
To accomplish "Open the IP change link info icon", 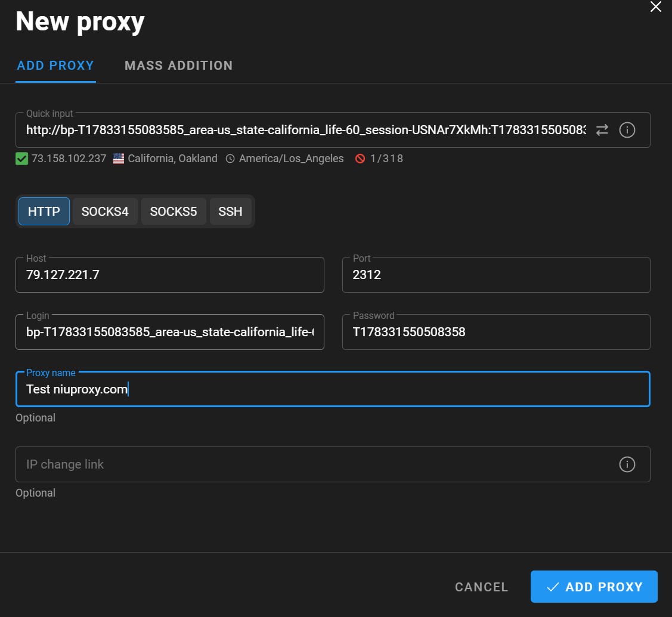I will (x=627, y=464).
